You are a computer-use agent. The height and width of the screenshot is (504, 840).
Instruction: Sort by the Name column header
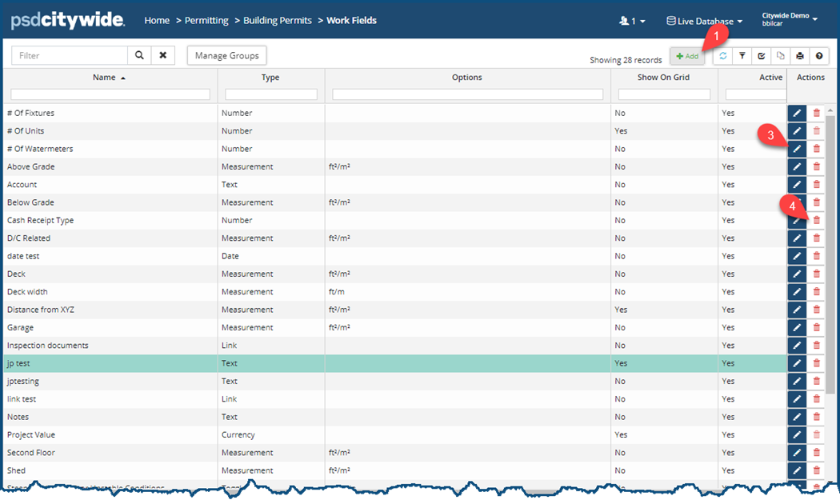click(x=104, y=78)
